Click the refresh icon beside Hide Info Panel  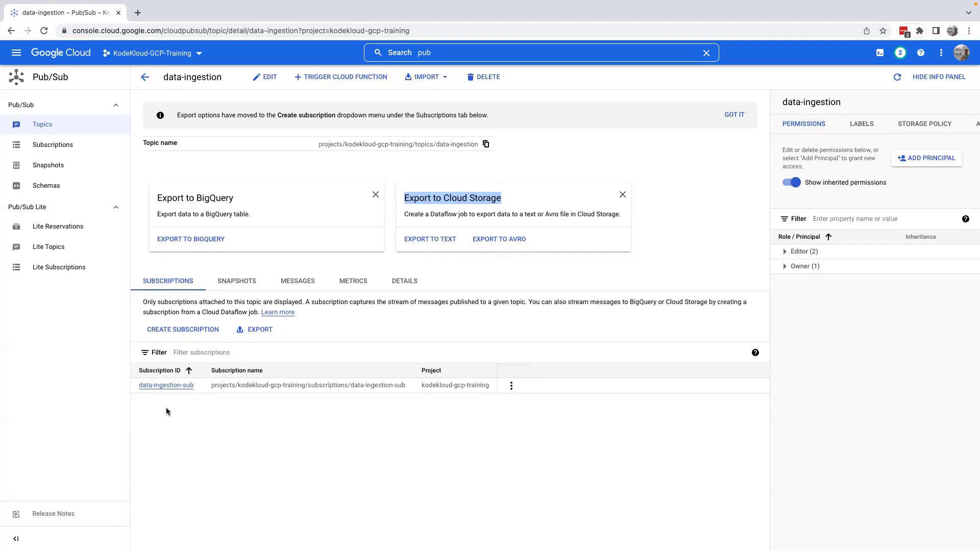897,77
